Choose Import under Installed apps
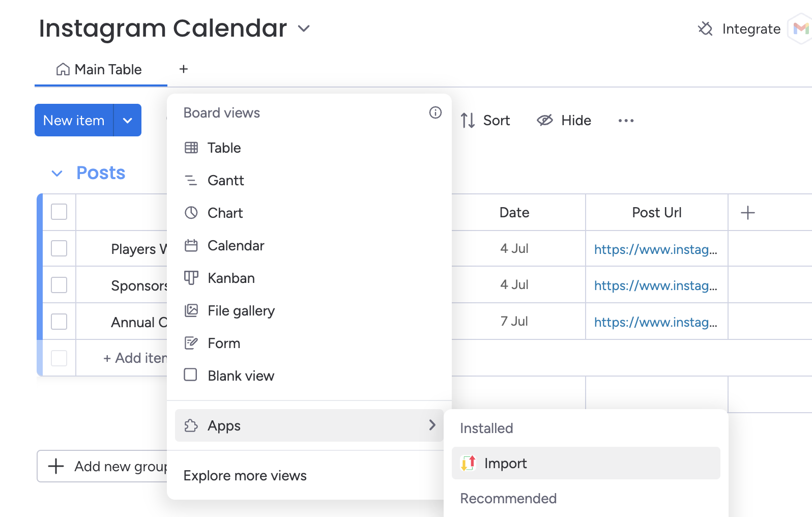Viewport: 812px width, 517px height. pyautogui.click(x=586, y=463)
